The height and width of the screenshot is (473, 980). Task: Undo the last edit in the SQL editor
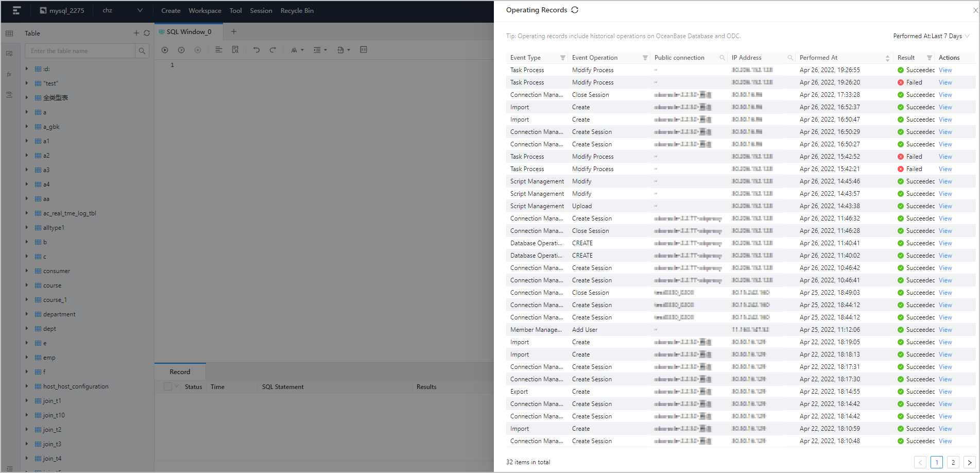click(x=256, y=49)
